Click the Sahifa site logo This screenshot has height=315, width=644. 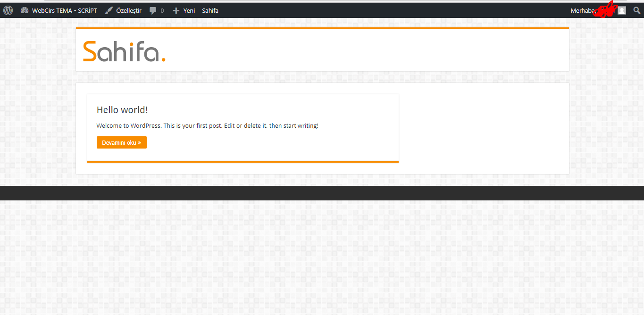coord(125,51)
